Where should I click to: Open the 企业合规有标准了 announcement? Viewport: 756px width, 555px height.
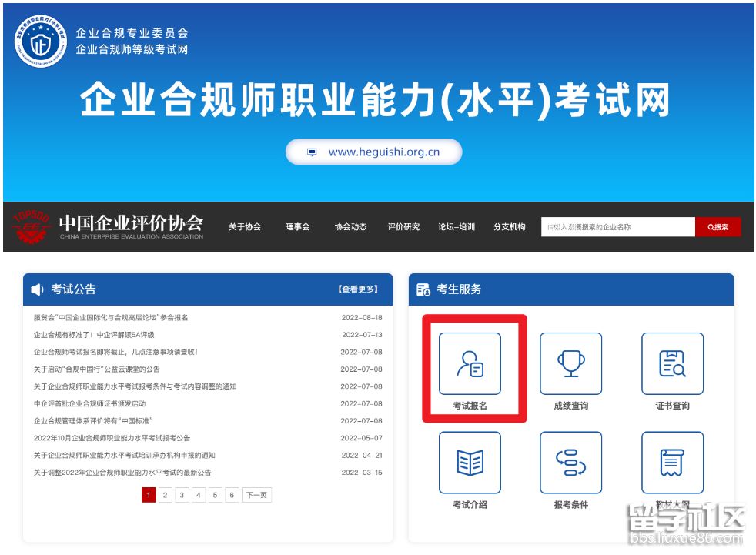coord(94,335)
